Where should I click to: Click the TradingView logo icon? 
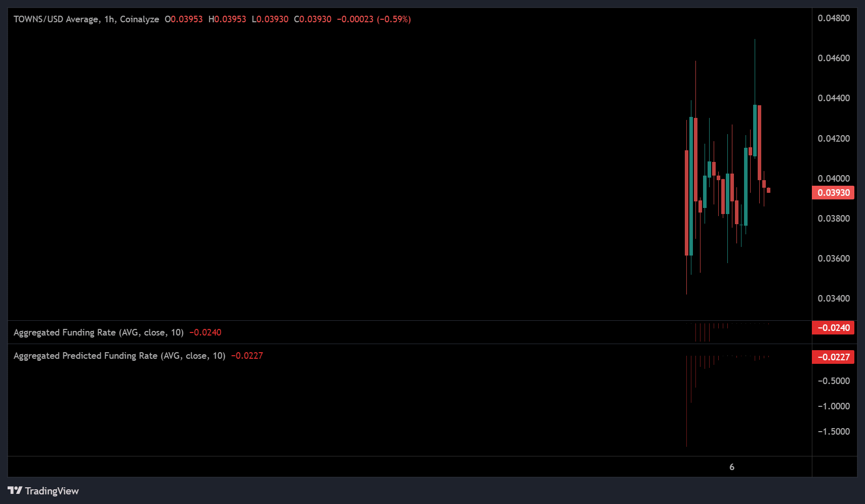15,490
